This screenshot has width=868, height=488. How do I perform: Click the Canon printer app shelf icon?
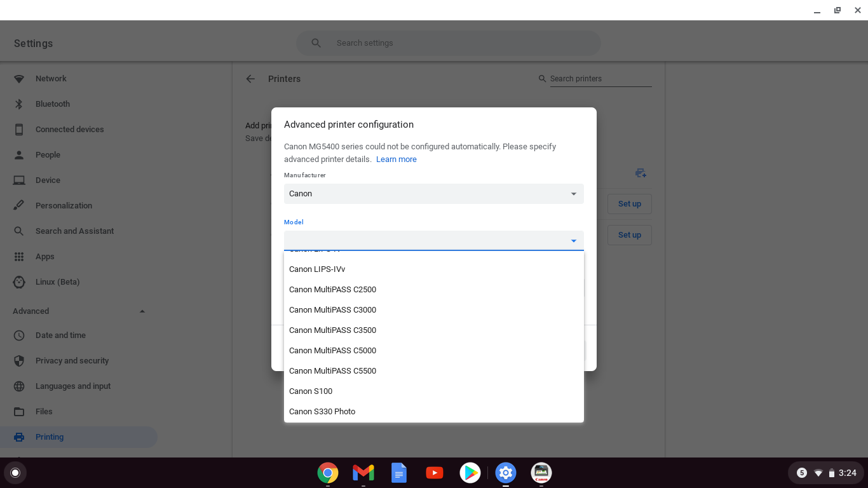pyautogui.click(x=541, y=473)
